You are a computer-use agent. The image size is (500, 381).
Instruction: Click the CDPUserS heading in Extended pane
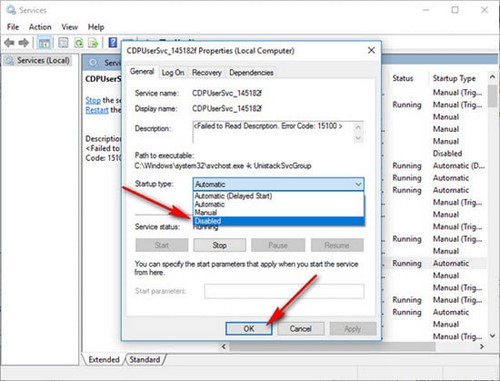(x=103, y=79)
